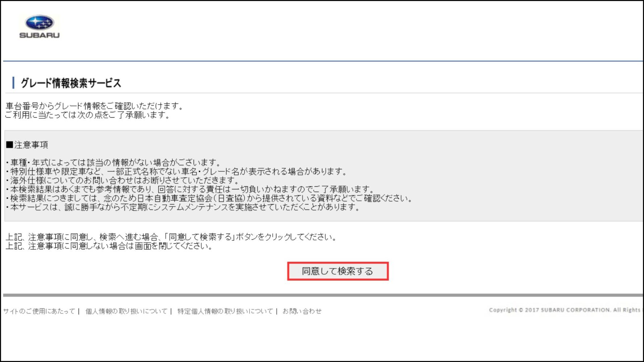Screen dimensions: 644x362
Task: Click the notice line about 車種・年式
Action: pyautogui.click(x=113, y=163)
